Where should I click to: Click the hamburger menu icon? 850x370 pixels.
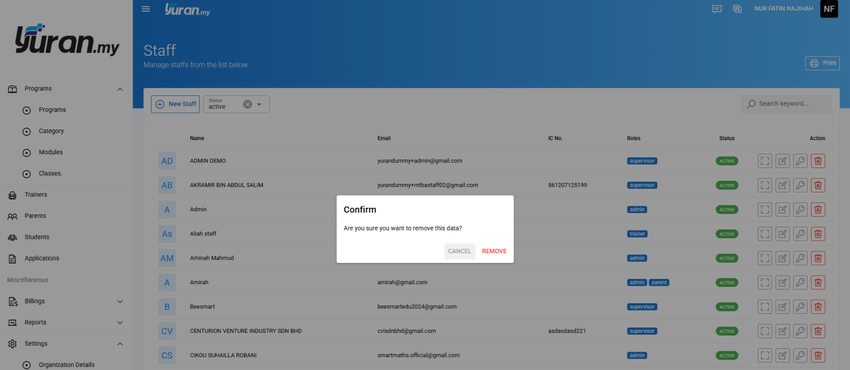(x=145, y=9)
